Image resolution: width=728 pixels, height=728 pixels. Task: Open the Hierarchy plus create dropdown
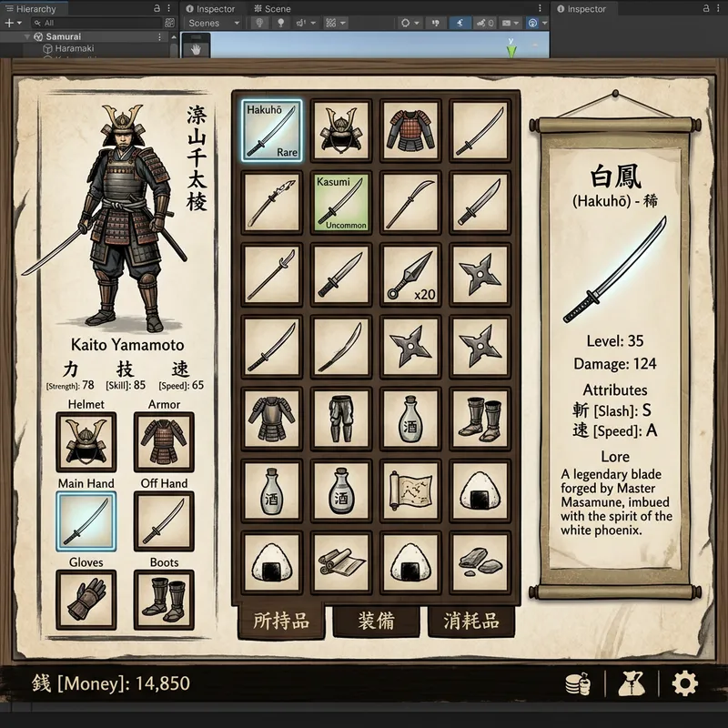click(x=13, y=23)
